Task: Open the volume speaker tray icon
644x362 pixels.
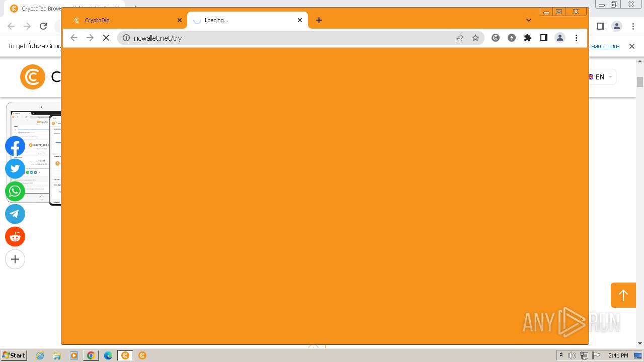Action: pos(572,355)
